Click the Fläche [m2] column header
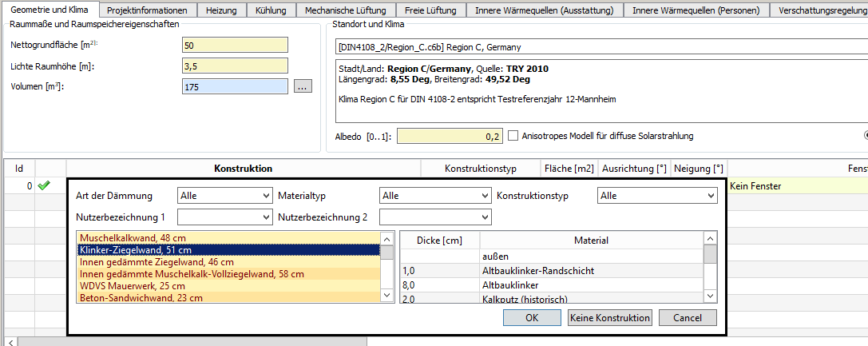Screen dimensions: 868x346 569,169
